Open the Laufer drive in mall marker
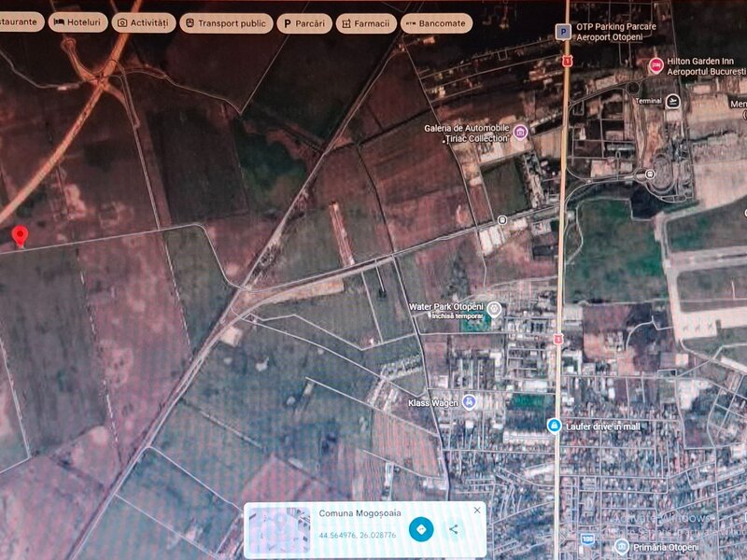Viewport: 747px width, 560px height. click(554, 426)
